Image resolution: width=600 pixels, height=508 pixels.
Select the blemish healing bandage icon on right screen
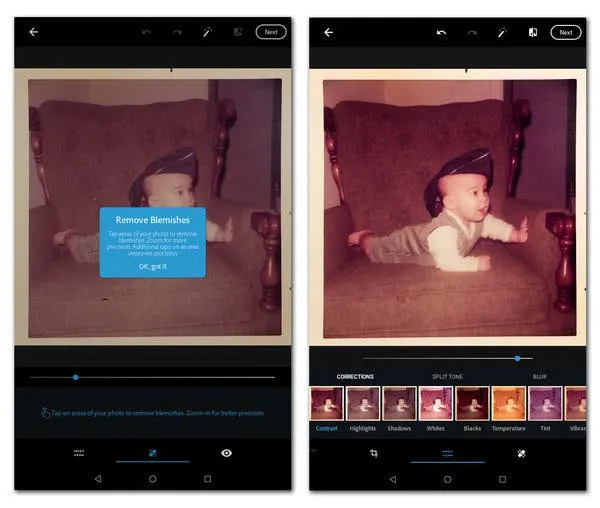(521, 453)
